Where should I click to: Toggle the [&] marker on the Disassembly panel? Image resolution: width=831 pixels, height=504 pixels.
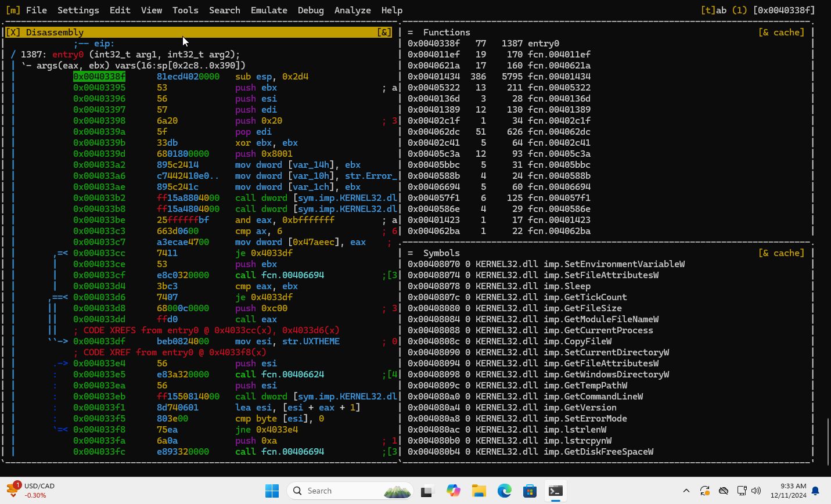[x=384, y=33]
